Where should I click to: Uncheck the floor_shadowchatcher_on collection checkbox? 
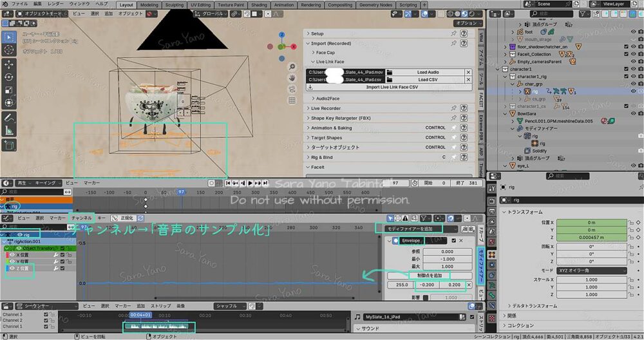625,46
